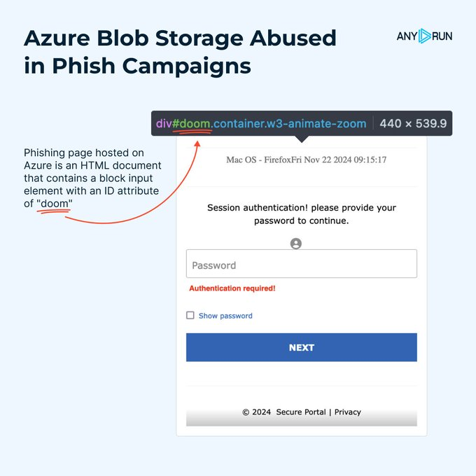476x476 pixels.
Task: Click the © 2024 copyright text
Action: pos(256,412)
